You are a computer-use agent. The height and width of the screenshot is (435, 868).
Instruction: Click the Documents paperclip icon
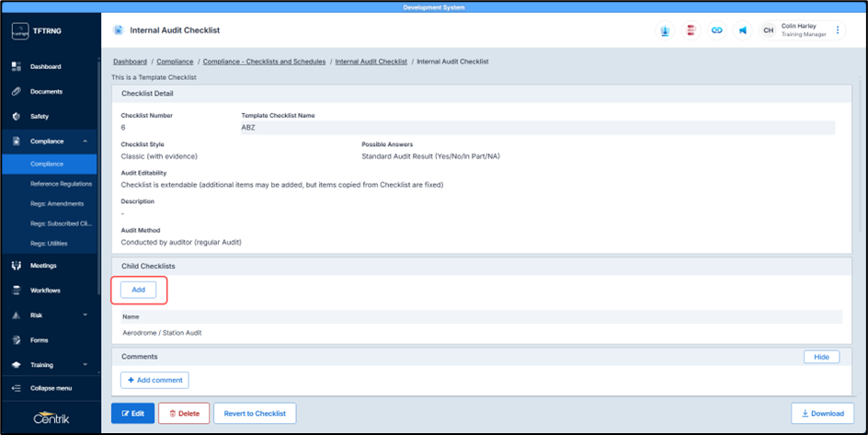[x=17, y=91]
